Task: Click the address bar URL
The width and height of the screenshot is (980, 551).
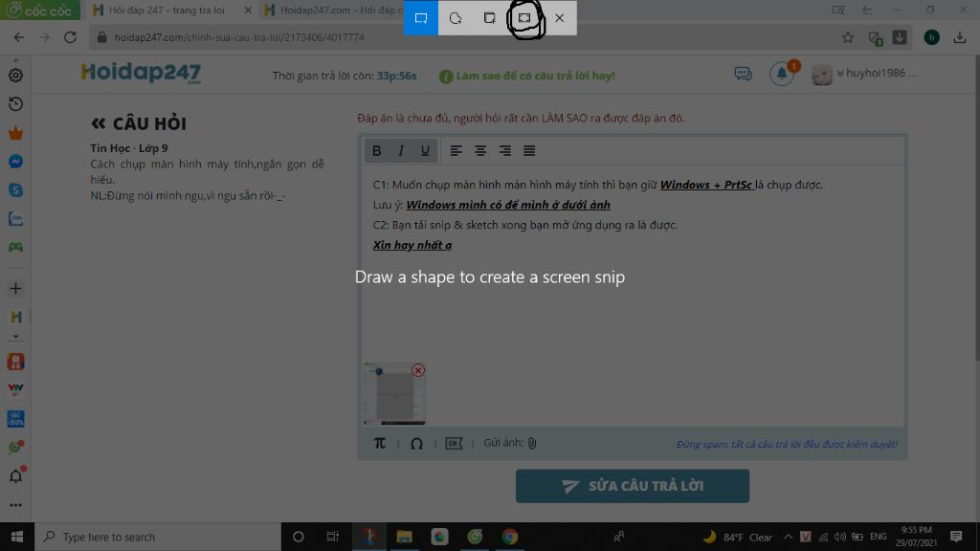Action: [x=239, y=37]
